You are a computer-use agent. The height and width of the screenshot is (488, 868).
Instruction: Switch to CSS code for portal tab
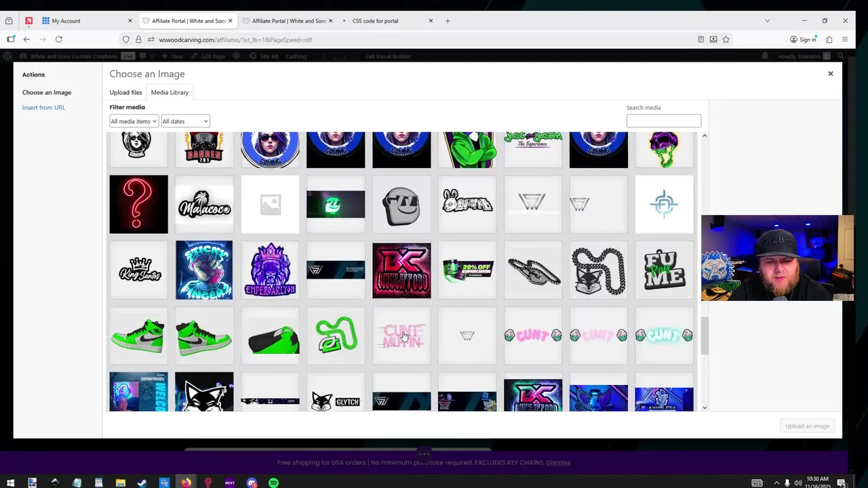(x=387, y=21)
